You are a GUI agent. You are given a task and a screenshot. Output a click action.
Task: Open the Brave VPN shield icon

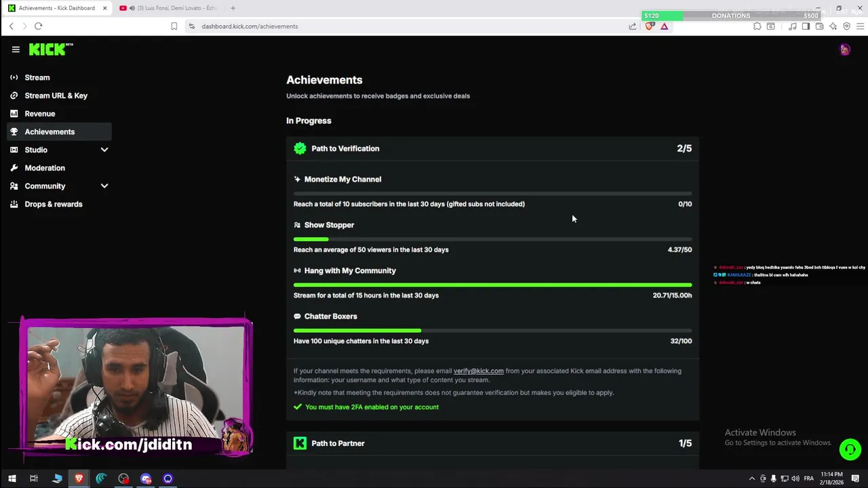(846, 26)
